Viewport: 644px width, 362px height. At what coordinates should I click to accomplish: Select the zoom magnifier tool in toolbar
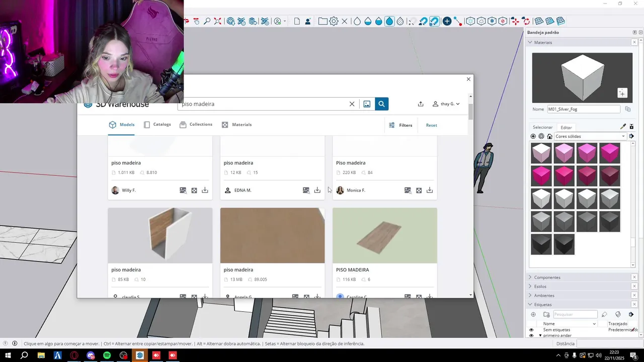207,21
